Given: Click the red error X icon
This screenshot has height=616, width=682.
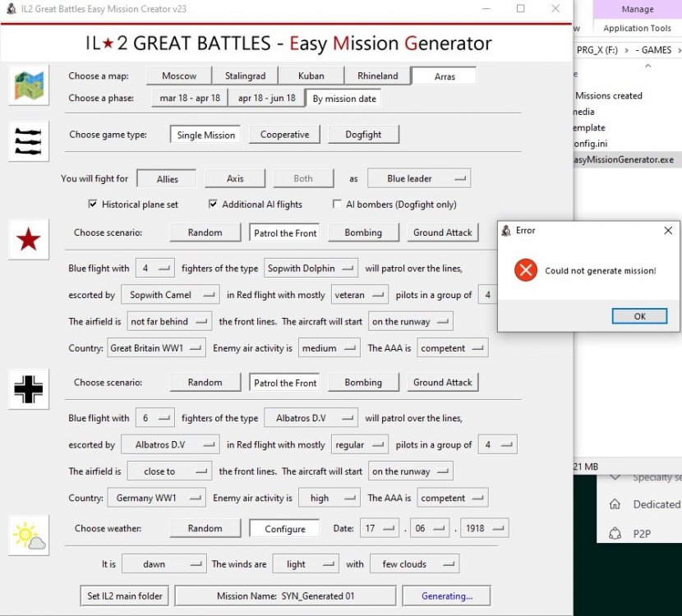Looking at the screenshot, I should [524, 269].
